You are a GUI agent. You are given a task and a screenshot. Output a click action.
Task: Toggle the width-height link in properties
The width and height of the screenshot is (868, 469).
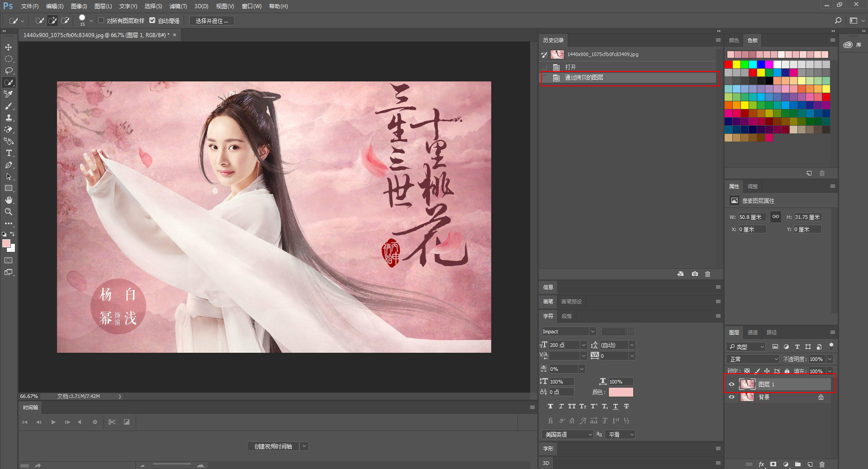pos(776,217)
